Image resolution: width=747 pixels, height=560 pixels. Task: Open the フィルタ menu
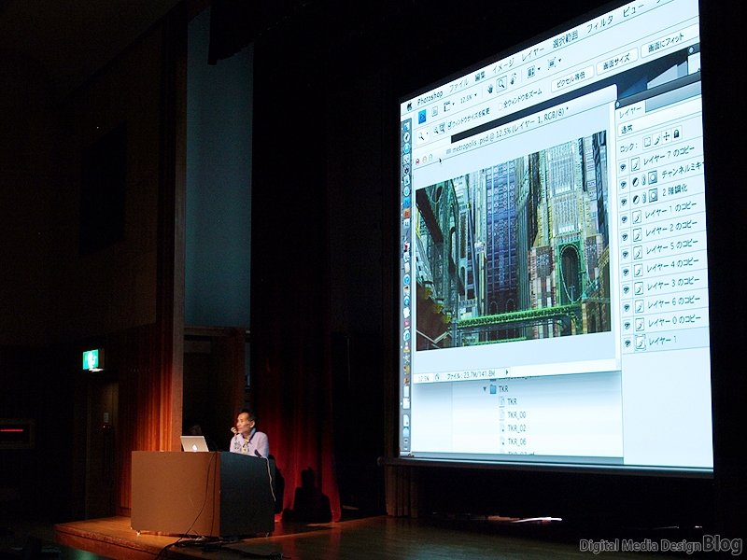point(599,24)
